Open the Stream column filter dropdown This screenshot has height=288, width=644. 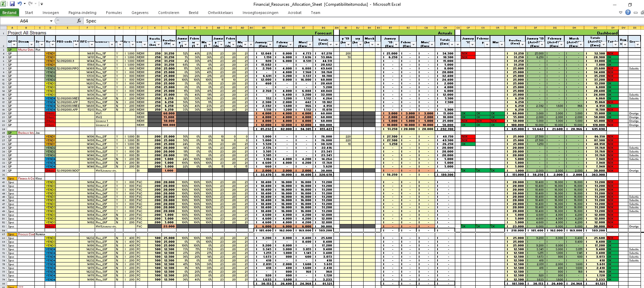click(31, 45)
